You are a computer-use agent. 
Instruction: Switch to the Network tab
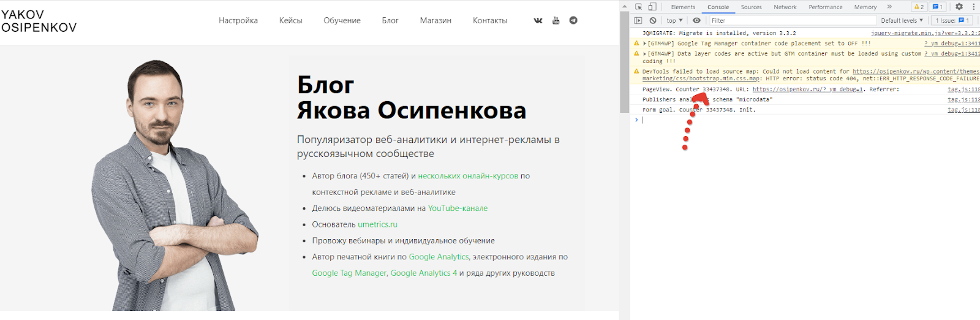785,7
